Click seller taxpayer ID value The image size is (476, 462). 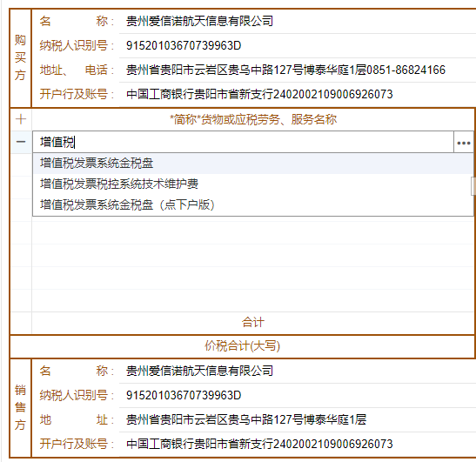point(184,395)
